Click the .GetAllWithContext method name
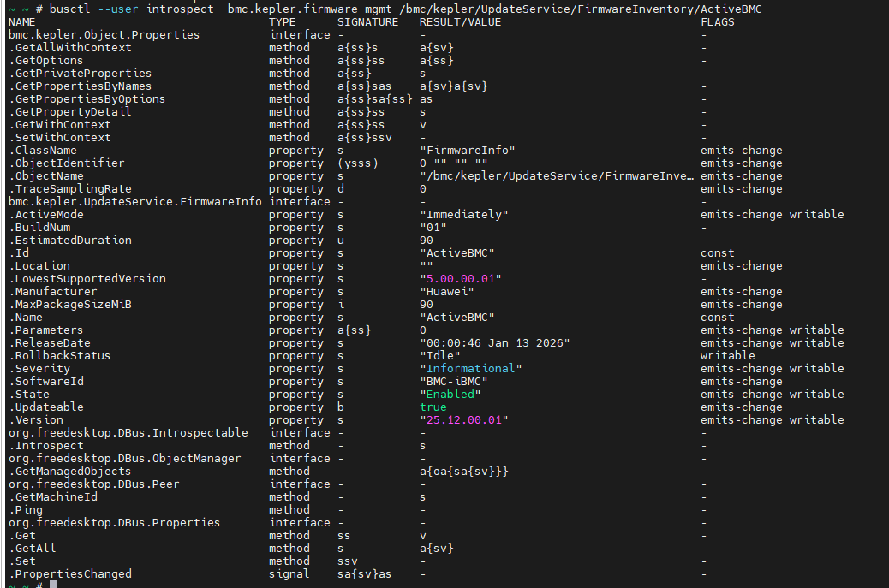This screenshot has height=588, width=889. pos(70,48)
